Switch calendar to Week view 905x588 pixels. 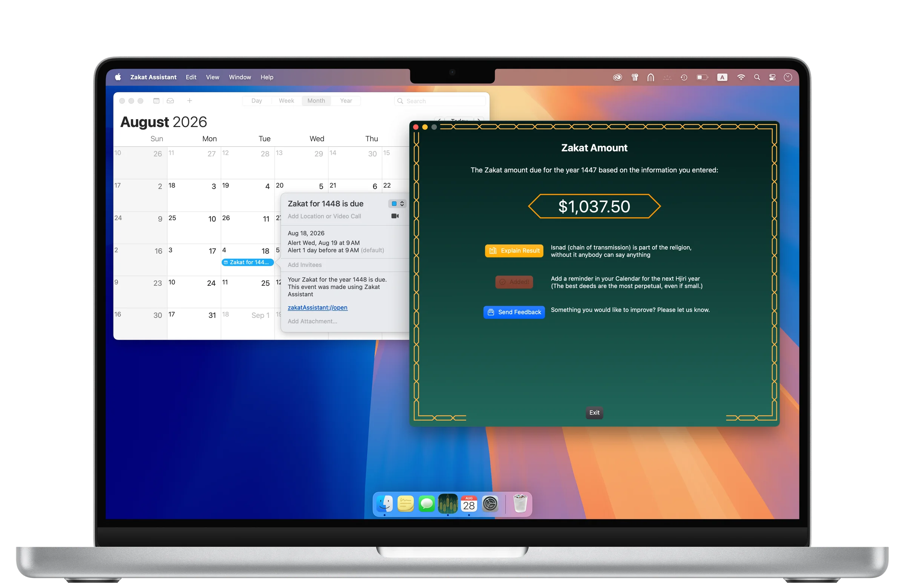[286, 101]
